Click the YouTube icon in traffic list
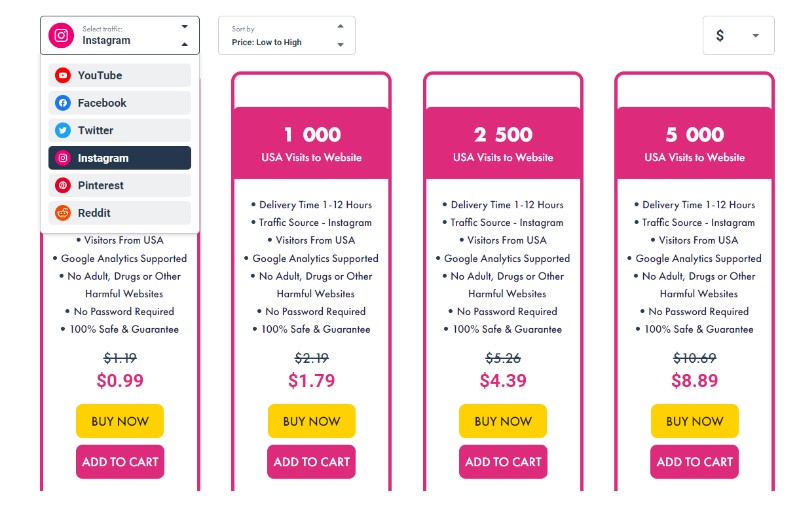The width and height of the screenshot is (795, 510). tap(62, 76)
